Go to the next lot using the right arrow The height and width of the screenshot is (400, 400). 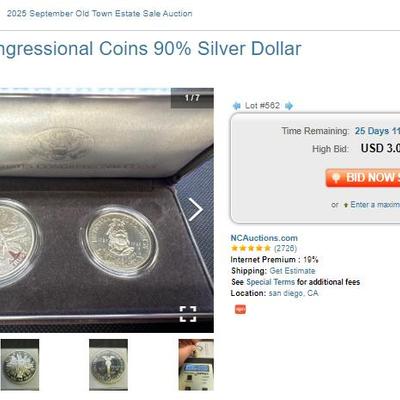click(x=289, y=106)
